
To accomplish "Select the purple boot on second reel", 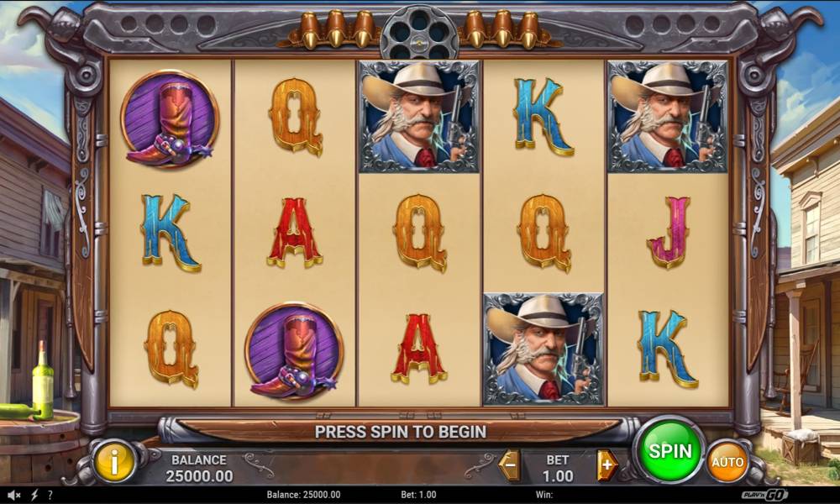I will click(294, 351).
